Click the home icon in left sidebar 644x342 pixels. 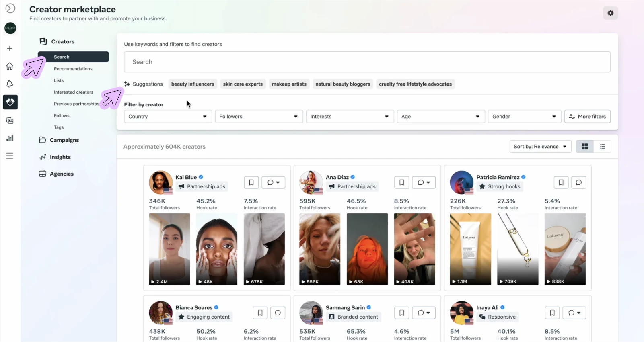pyautogui.click(x=10, y=66)
